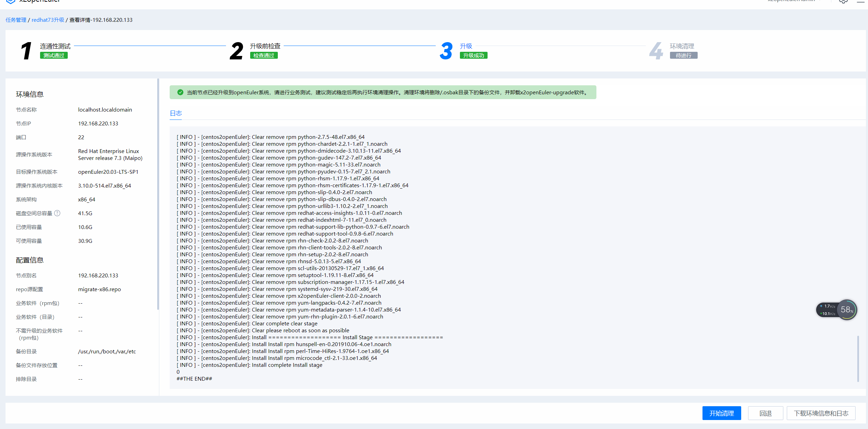The image size is (868, 429).
Task: Click the step 1 connectivity number icon
Action: (x=26, y=51)
